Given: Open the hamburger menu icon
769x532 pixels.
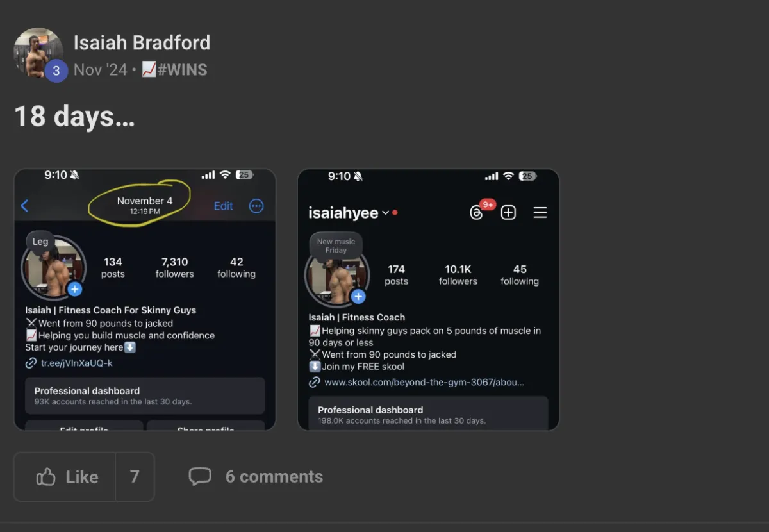Looking at the screenshot, I should click(x=540, y=213).
